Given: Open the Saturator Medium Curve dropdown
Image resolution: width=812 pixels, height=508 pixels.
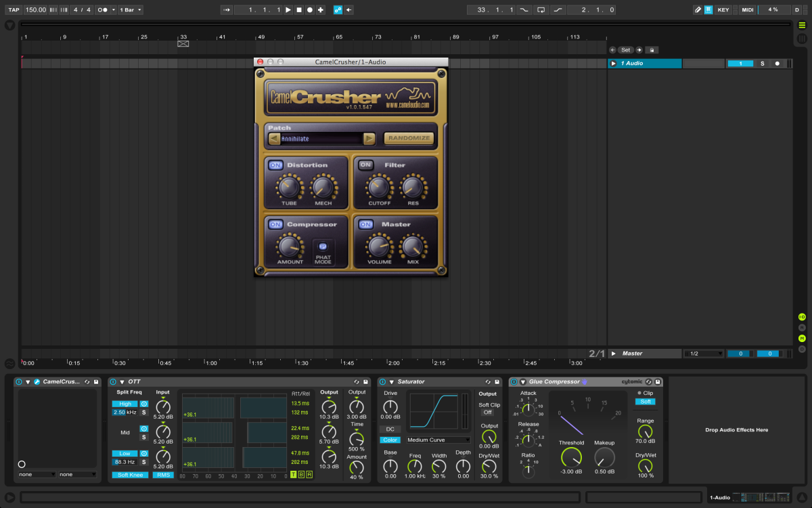Looking at the screenshot, I should [x=438, y=440].
